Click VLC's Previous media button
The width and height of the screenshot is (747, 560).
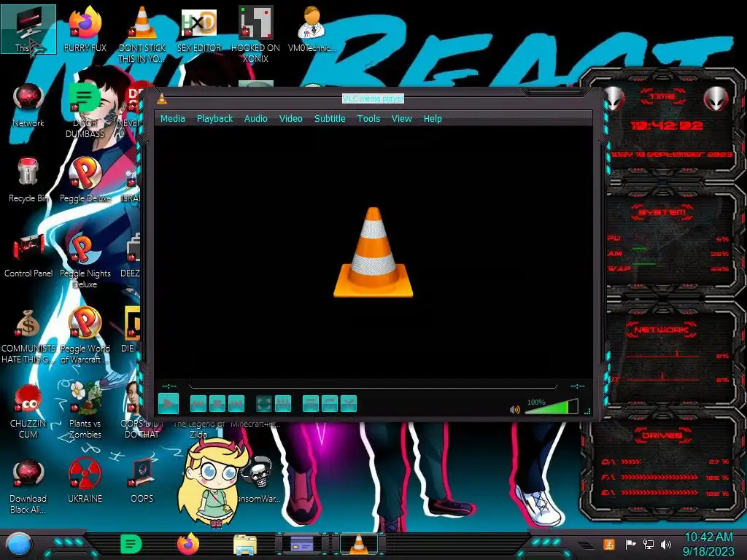click(x=198, y=404)
